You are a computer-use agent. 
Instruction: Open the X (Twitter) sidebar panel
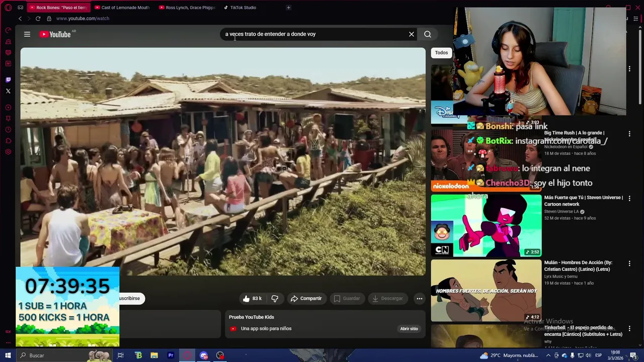8,91
